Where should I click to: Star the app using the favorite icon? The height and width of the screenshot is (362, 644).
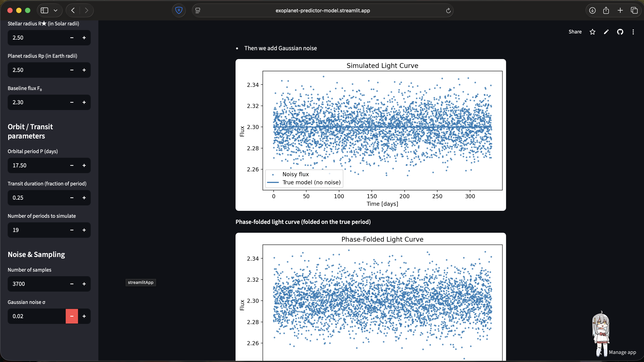point(592,32)
